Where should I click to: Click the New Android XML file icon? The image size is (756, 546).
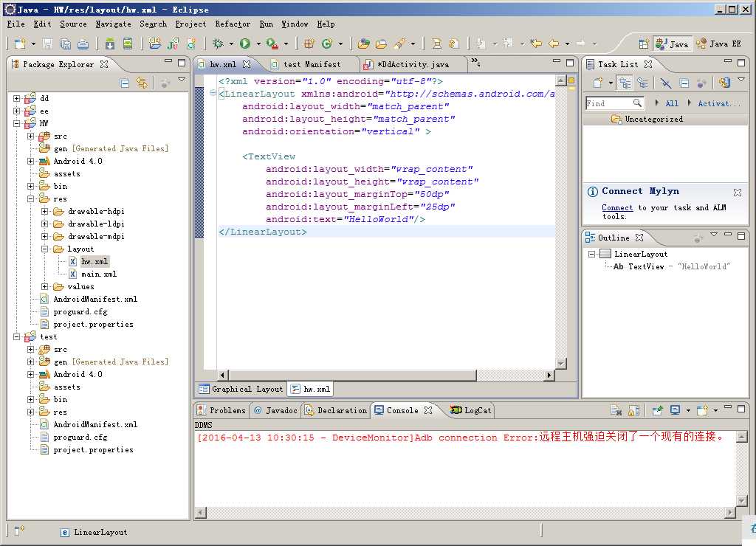pos(191,44)
